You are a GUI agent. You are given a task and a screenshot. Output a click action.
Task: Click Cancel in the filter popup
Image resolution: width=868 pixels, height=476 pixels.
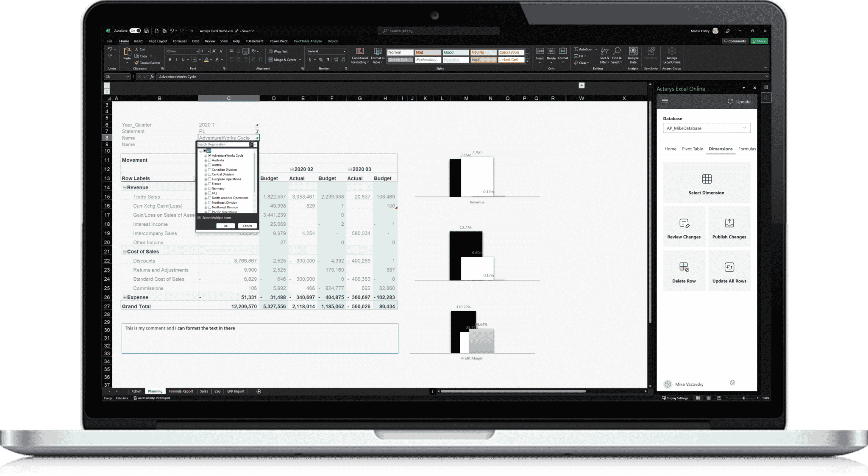[x=248, y=226]
